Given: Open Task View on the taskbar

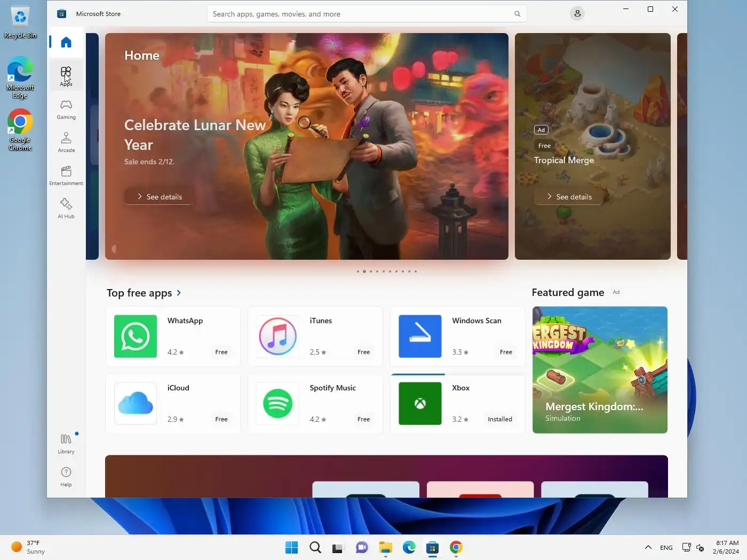Looking at the screenshot, I should 338,547.
